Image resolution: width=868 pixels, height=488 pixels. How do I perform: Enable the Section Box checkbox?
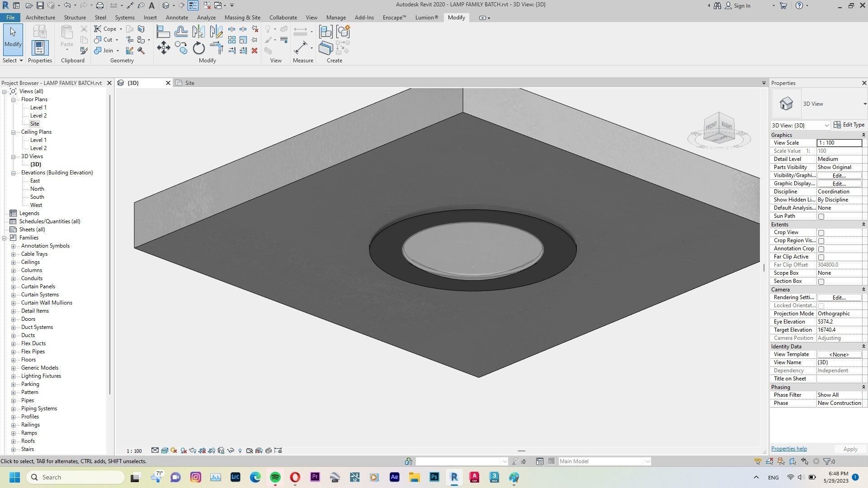tap(821, 282)
